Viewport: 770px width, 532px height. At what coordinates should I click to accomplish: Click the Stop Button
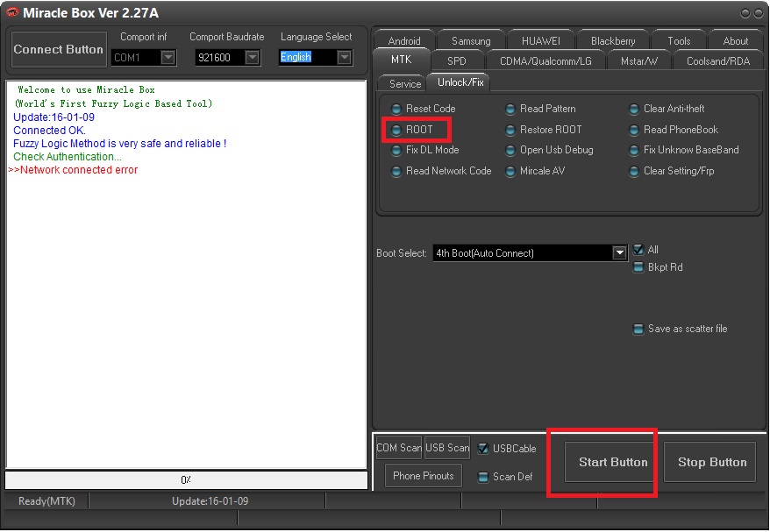[x=712, y=462]
